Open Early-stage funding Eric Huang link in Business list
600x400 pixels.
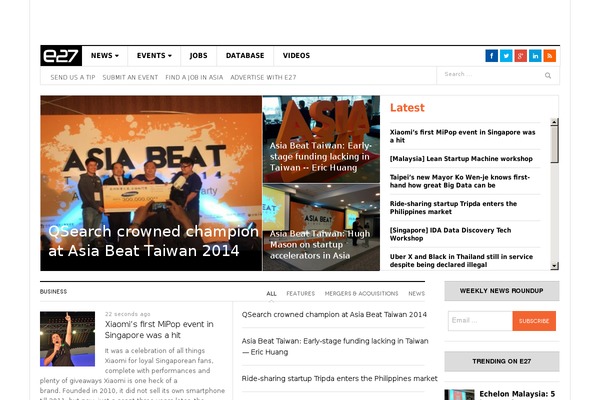click(x=335, y=346)
